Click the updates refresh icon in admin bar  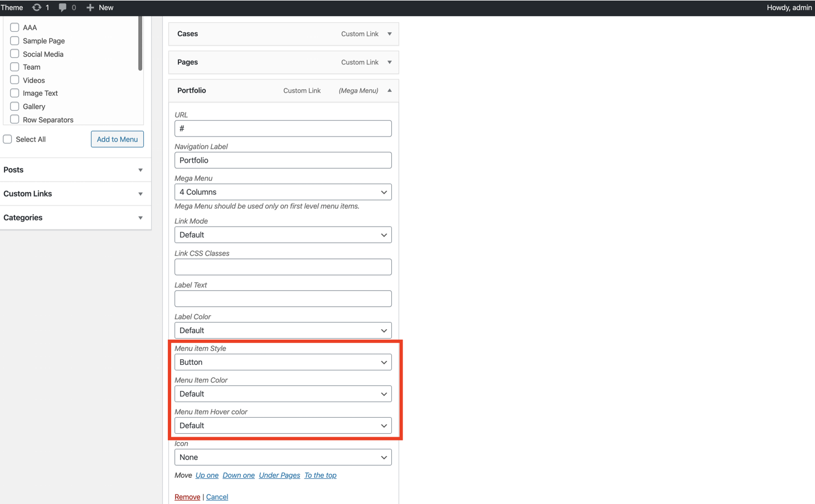pos(37,7)
